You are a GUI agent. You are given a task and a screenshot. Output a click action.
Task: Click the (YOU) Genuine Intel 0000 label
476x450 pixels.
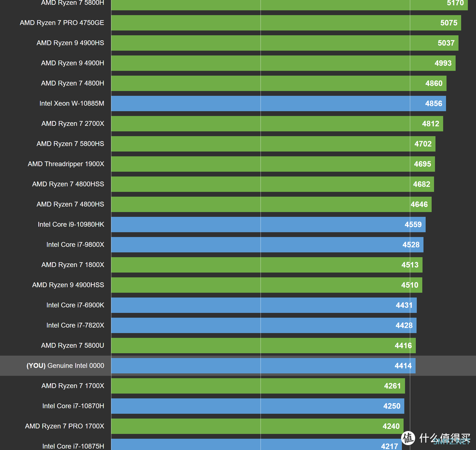click(65, 366)
